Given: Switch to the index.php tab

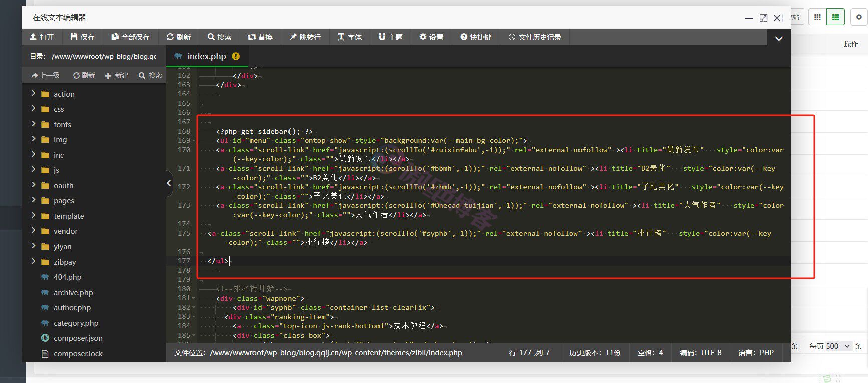Looking at the screenshot, I should (x=207, y=56).
